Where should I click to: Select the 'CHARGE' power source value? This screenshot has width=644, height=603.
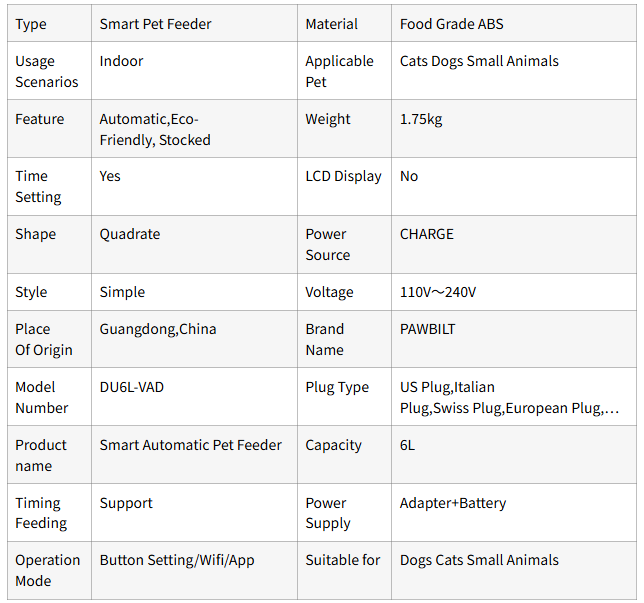pos(427,234)
